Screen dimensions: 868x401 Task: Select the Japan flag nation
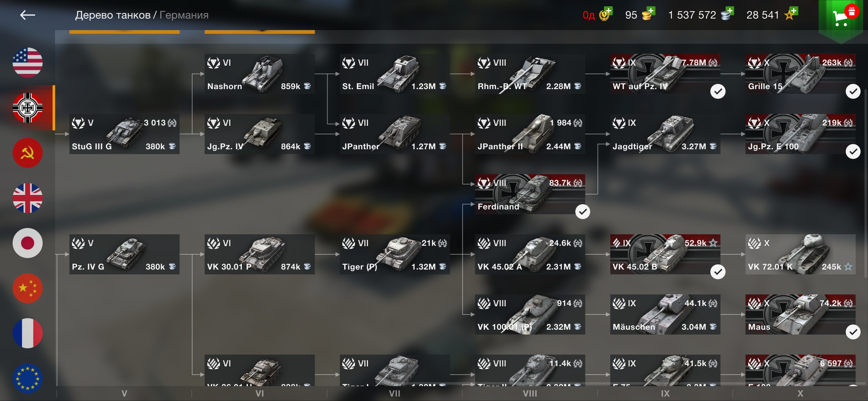[27, 243]
